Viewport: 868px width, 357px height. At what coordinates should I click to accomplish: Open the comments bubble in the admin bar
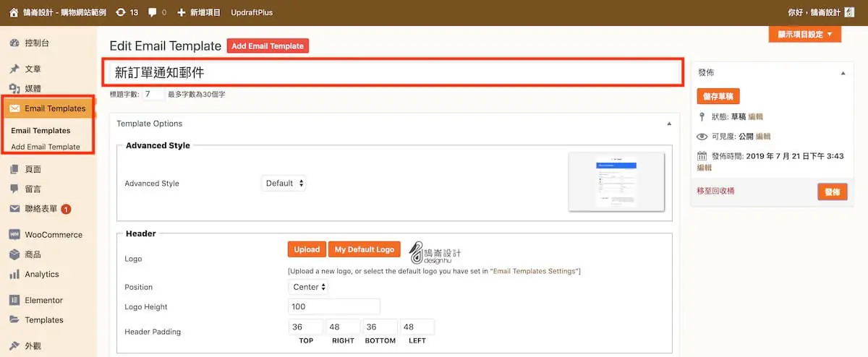point(157,12)
